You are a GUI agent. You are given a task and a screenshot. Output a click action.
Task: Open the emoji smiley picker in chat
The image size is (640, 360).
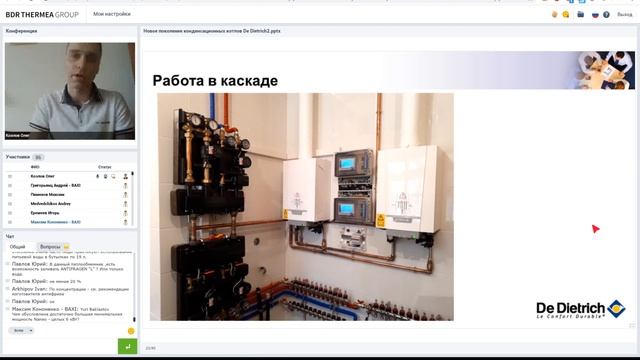pyautogui.click(x=131, y=331)
